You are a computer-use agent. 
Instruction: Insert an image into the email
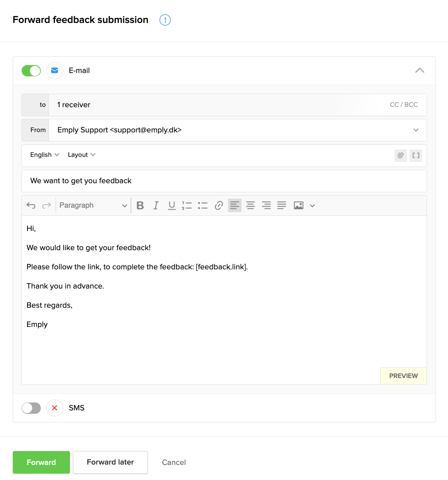(299, 205)
